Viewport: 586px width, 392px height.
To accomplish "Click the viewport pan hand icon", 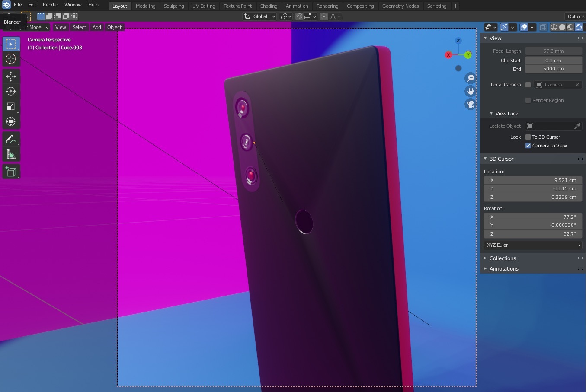I will pos(470,91).
